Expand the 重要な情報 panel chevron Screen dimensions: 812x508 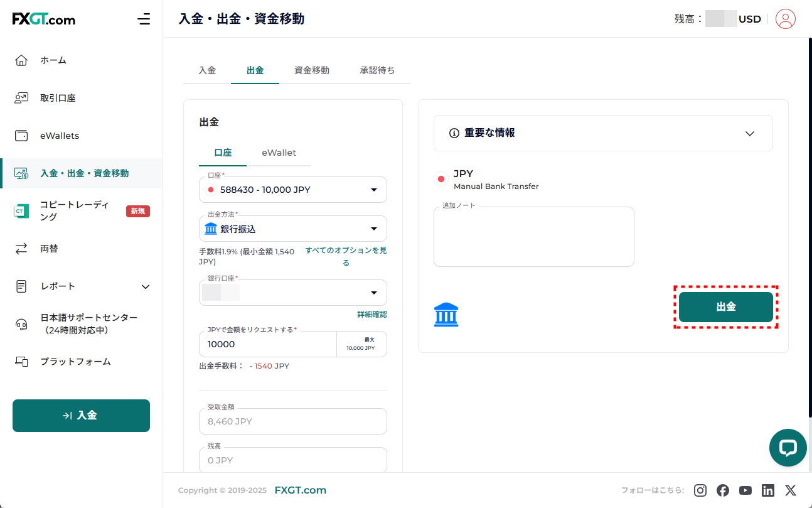(x=750, y=133)
